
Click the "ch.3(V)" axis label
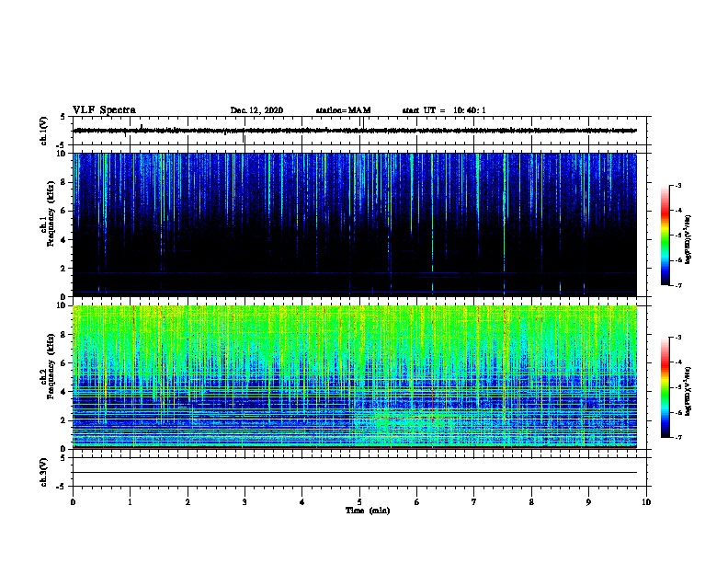[43, 473]
